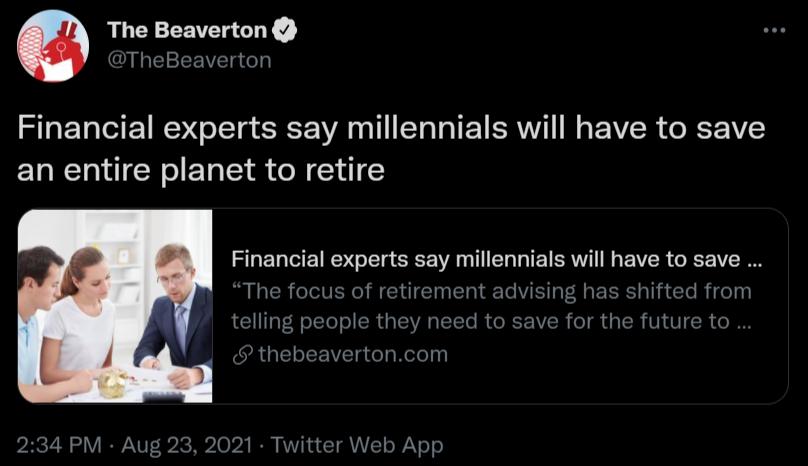808x466 pixels.
Task: Open the thebeaverton.com domain link
Action: (x=352, y=354)
